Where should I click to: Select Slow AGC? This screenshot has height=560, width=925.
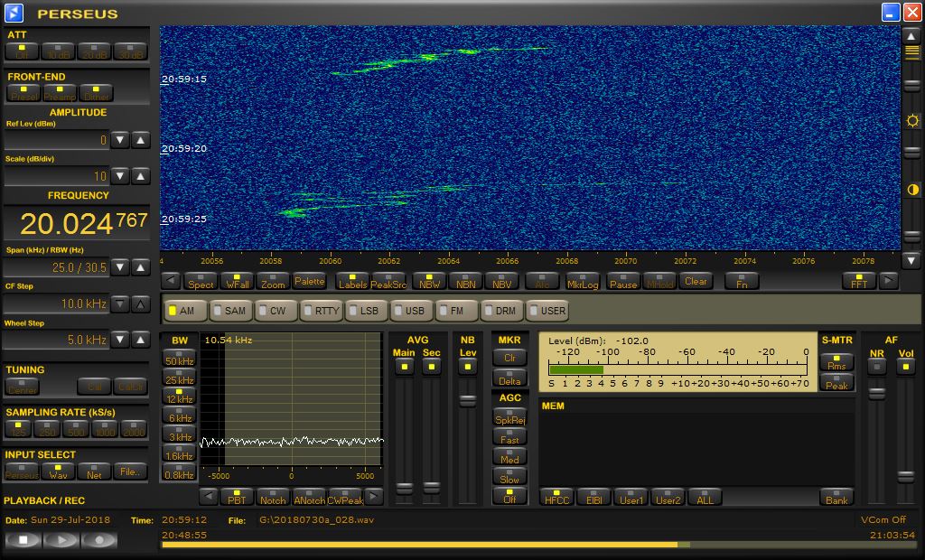tap(509, 476)
